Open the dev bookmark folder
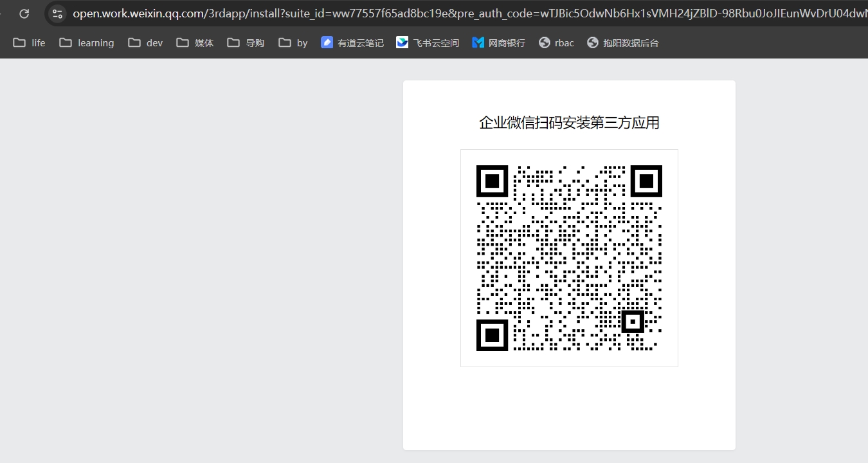This screenshot has width=868, height=463. click(x=145, y=43)
